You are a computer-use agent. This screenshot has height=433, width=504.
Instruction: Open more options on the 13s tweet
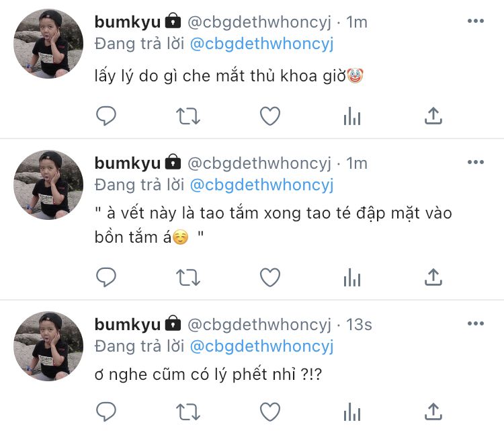476,323
